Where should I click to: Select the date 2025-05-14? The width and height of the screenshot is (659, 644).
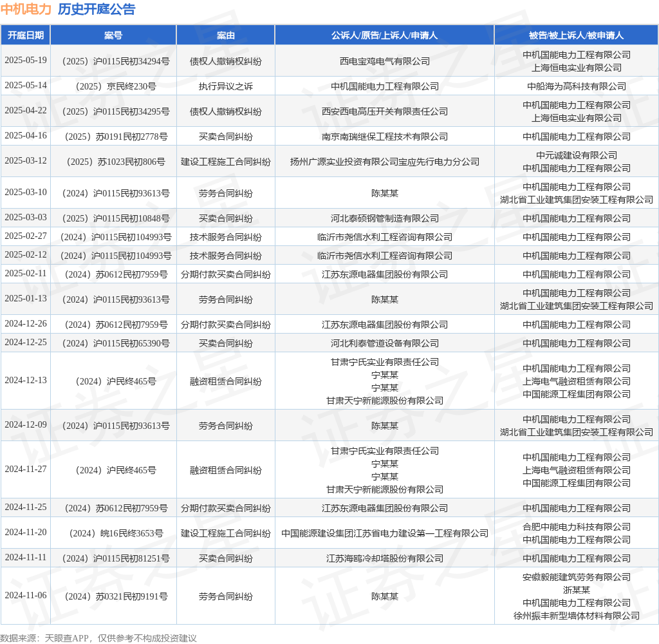tap(26, 86)
